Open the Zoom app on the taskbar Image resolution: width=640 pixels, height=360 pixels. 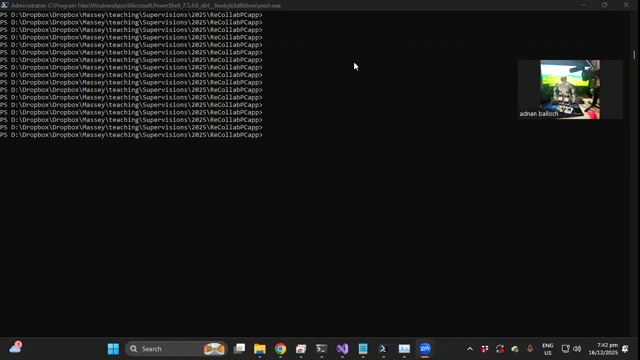click(x=425, y=349)
